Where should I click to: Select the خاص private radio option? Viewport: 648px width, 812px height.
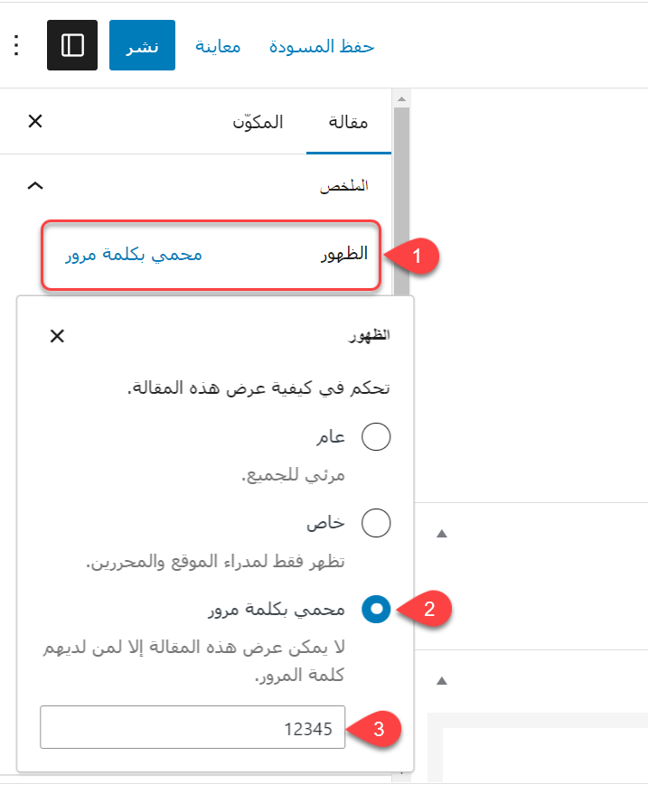[375, 522]
